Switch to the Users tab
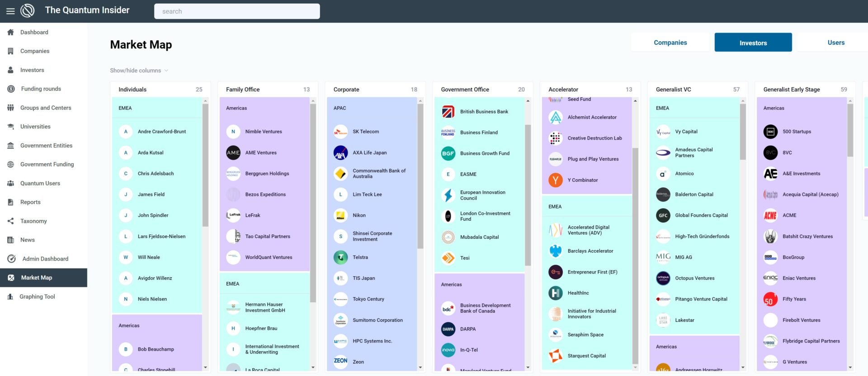 836,43
